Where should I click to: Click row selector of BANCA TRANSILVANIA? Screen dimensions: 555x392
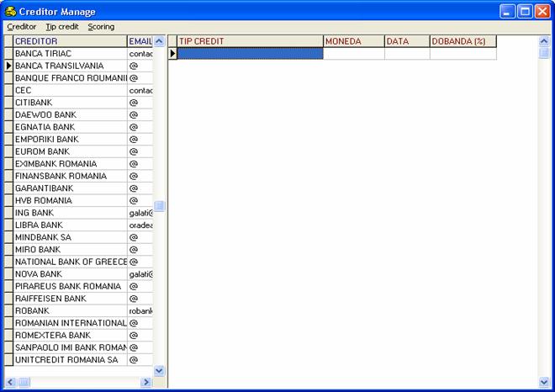9,66
